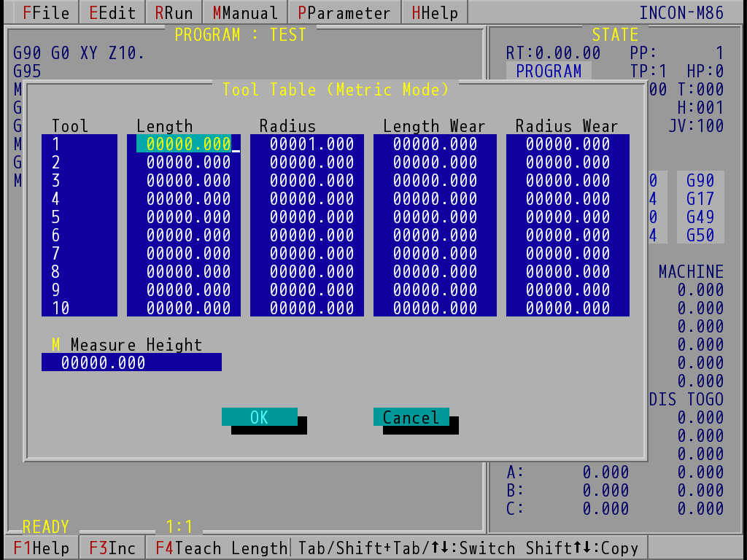This screenshot has height=560, width=747.
Task: Select Radius Wear field for tool 2
Action: (568, 162)
